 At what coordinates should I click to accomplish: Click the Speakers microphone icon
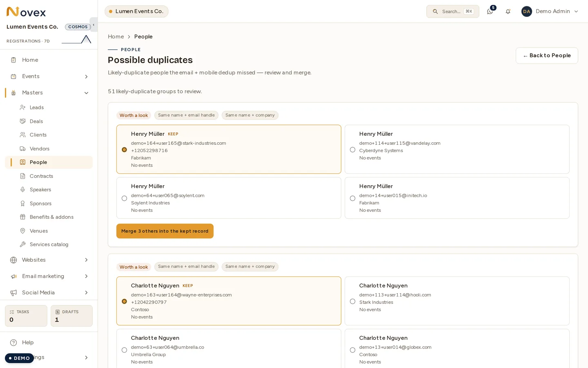23,190
